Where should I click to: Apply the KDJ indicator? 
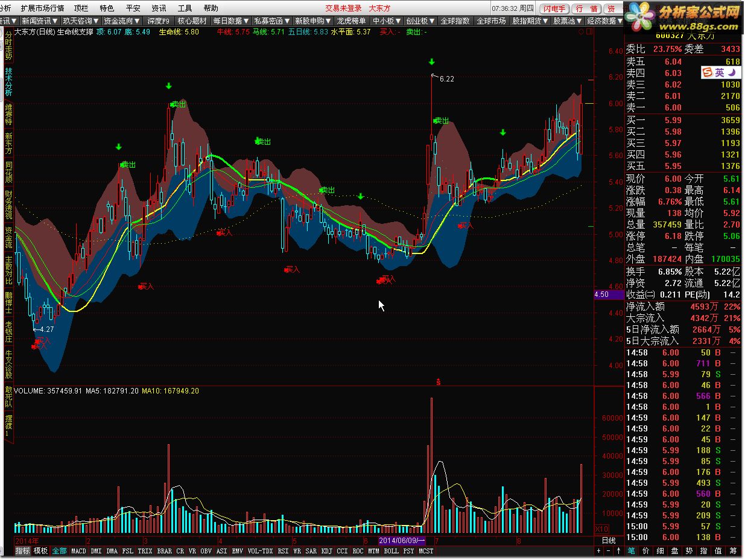click(326, 551)
